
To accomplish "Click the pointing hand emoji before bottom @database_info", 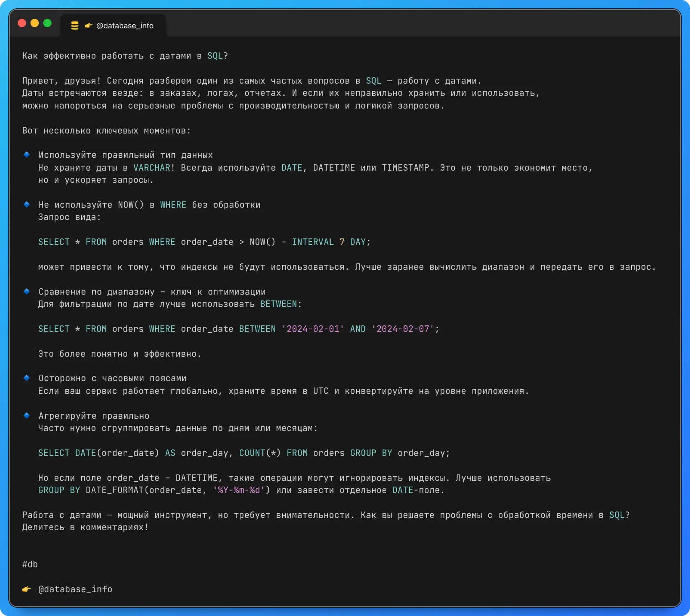I will [x=27, y=589].
